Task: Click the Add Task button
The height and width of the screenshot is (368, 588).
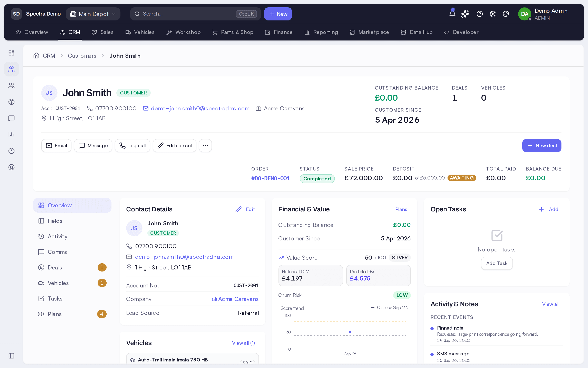Action: [497, 263]
